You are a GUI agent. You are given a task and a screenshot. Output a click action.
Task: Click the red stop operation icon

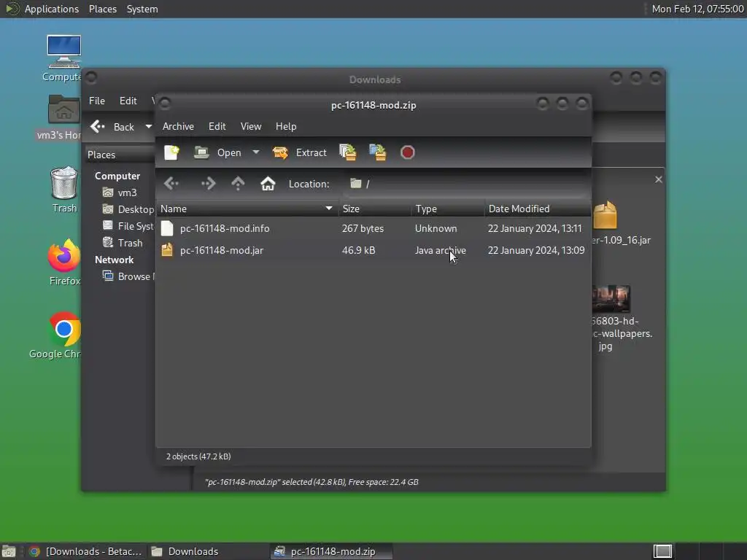tap(407, 153)
